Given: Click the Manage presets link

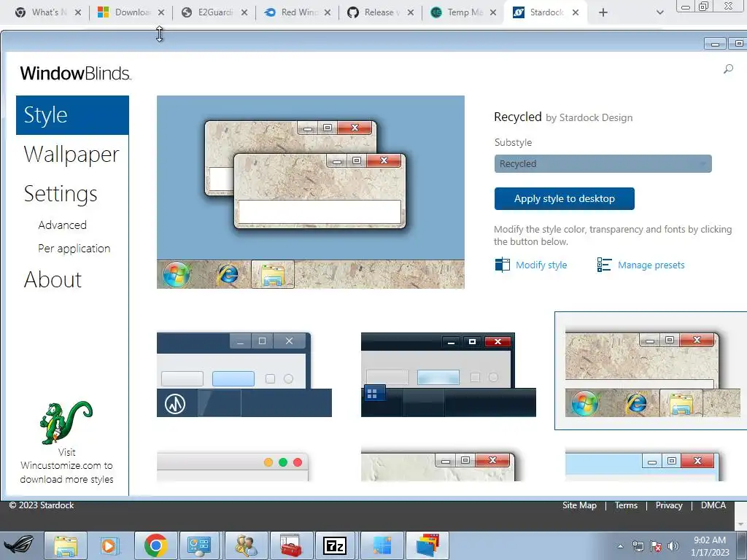Looking at the screenshot, I should [651, 265].
